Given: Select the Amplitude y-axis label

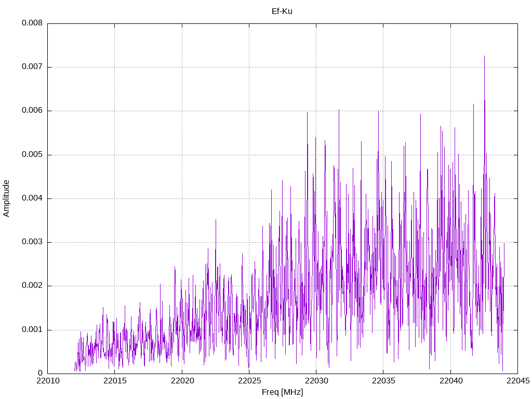Looking at the screenshot, I should click(6, 198).
